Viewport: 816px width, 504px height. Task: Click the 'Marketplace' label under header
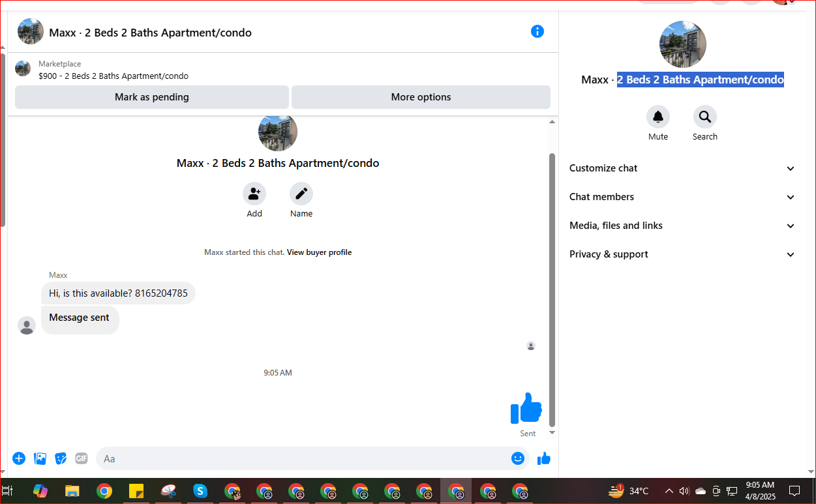point(60,64)
